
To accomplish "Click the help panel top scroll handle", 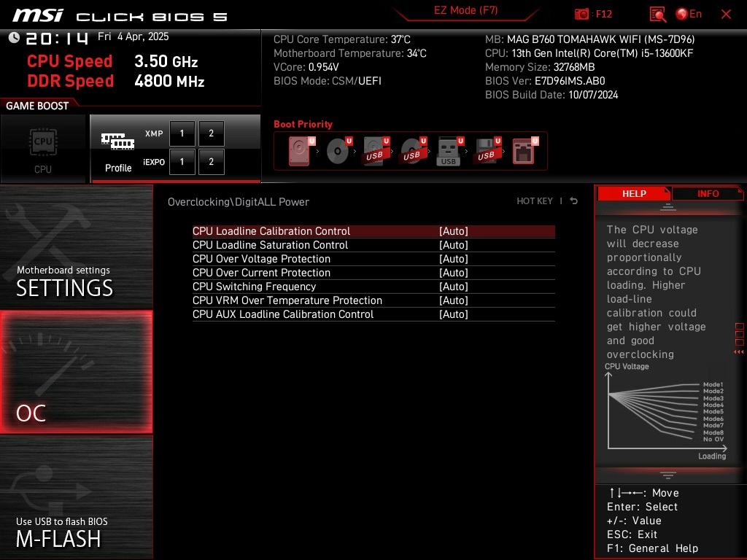I will pos(668,208).
